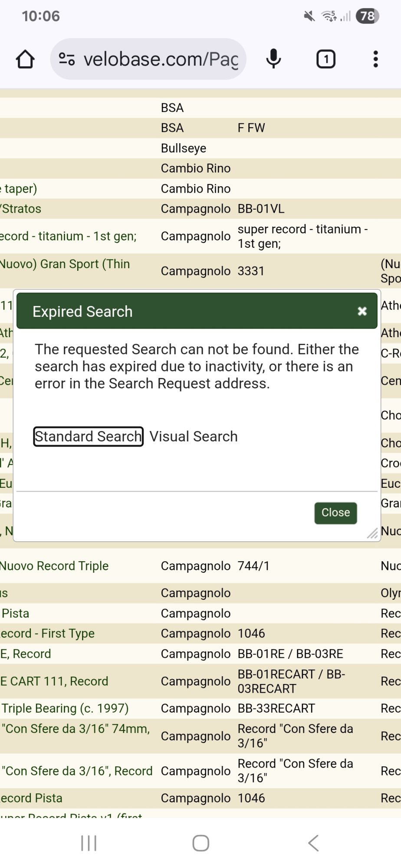Choose Standard Search in the dialog
The image size is (401, 868).
pyautogui.click(x=88, y=436)
